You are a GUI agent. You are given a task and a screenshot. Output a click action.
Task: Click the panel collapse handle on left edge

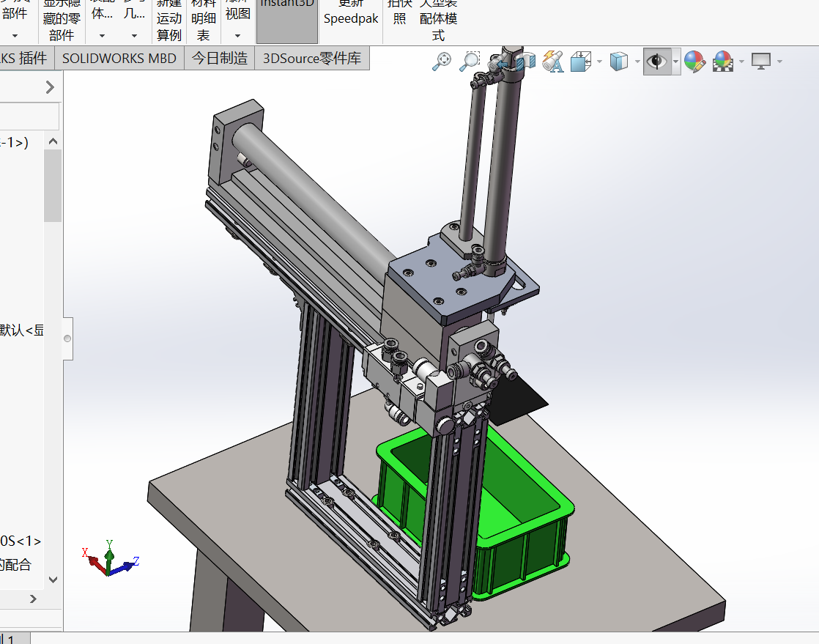coord(67,338)
